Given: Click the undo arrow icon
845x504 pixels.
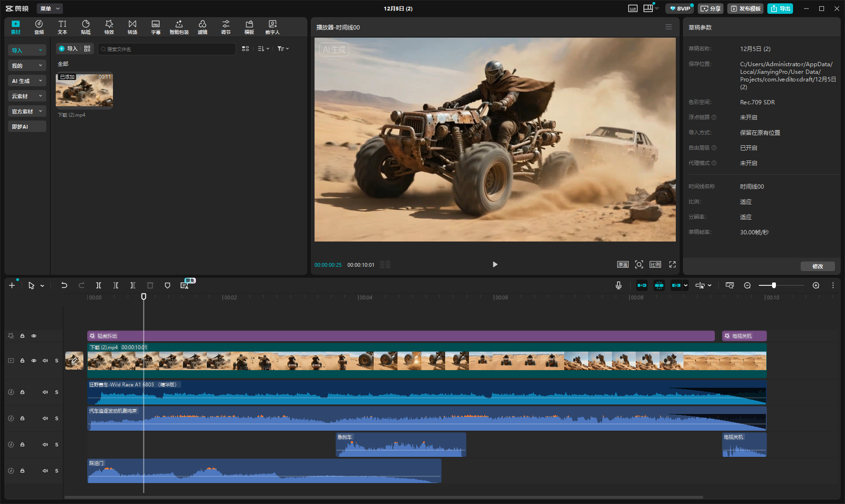Looking at the screenshot, I should pyautogui.click(x=64, y=285).
